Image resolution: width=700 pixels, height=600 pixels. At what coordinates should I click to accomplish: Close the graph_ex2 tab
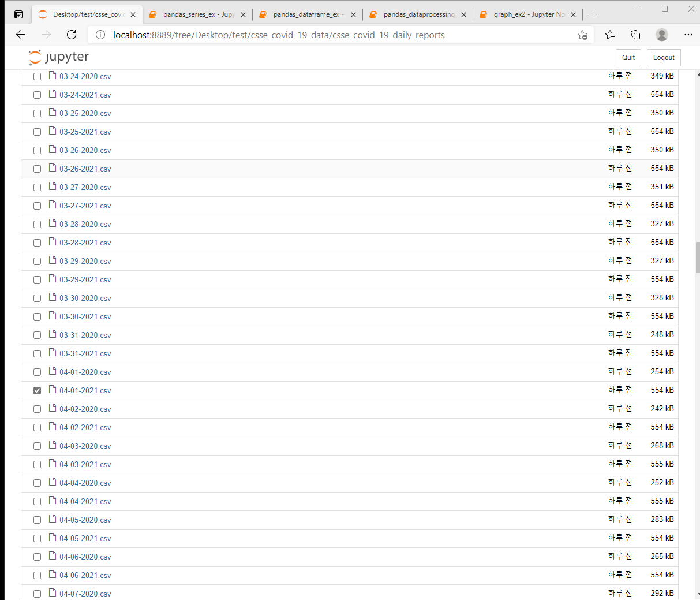pos(573,14)
